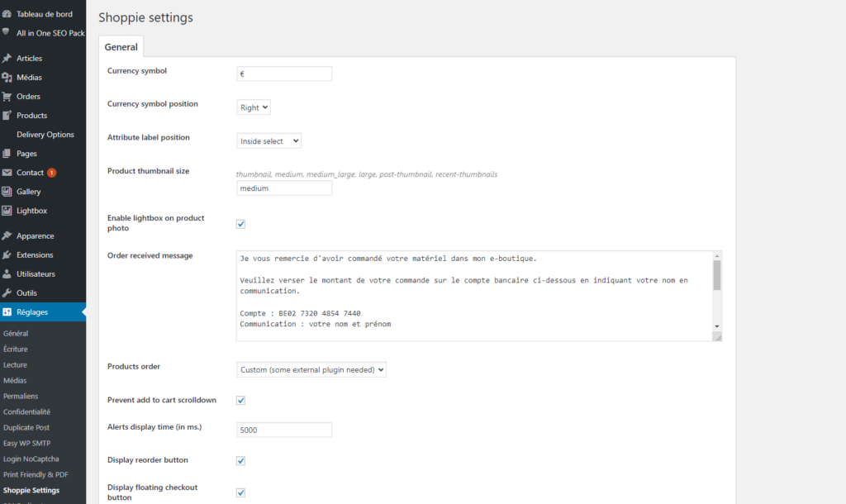The height and width of the screenshot is (504, 846).
Task: Open Delivery Options menu item
Action: [45, 135]
